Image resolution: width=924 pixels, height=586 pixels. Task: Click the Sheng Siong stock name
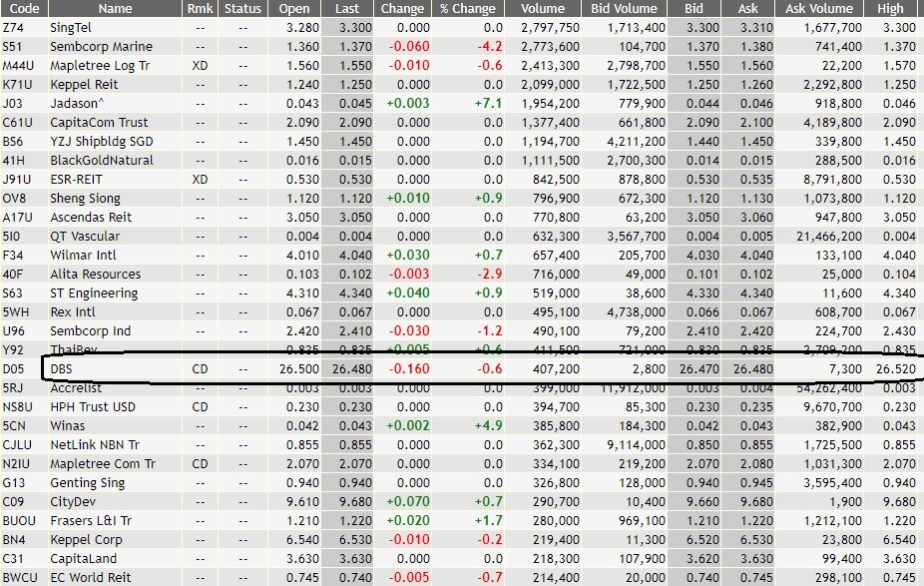tap(85, 199)
